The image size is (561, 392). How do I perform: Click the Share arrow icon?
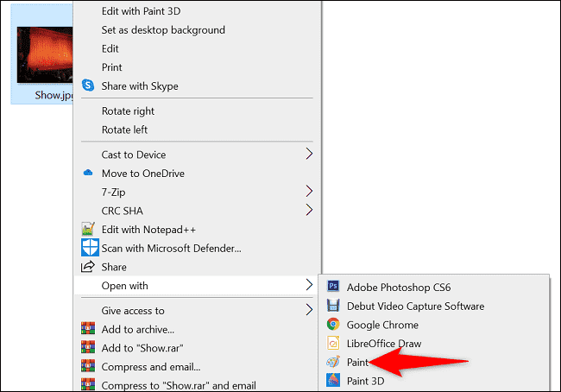point(87,267)
